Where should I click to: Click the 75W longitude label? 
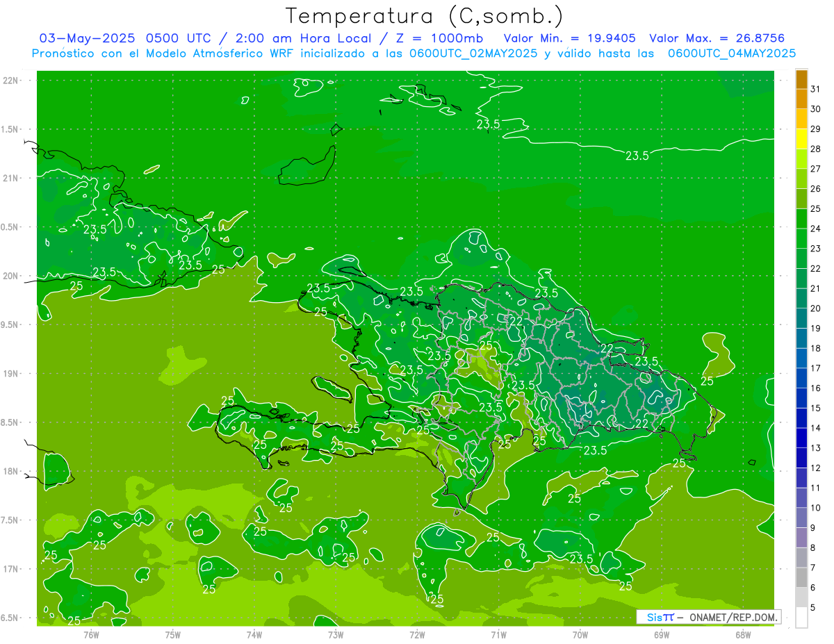coord(173,635)
